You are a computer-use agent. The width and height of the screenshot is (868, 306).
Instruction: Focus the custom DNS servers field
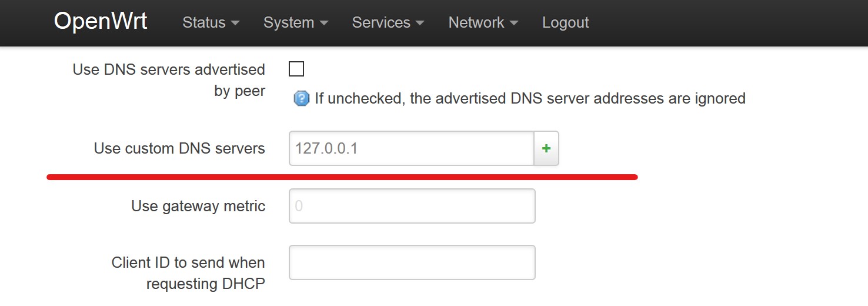(411, 148)
